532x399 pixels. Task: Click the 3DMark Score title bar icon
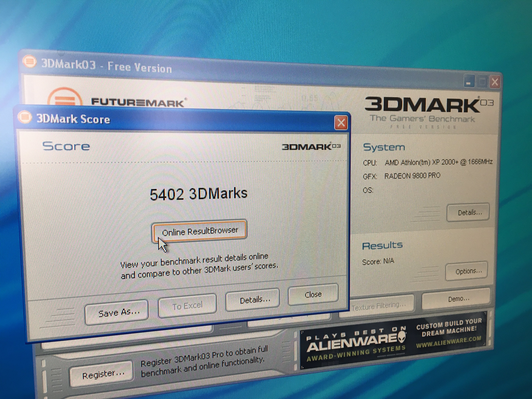25,117
